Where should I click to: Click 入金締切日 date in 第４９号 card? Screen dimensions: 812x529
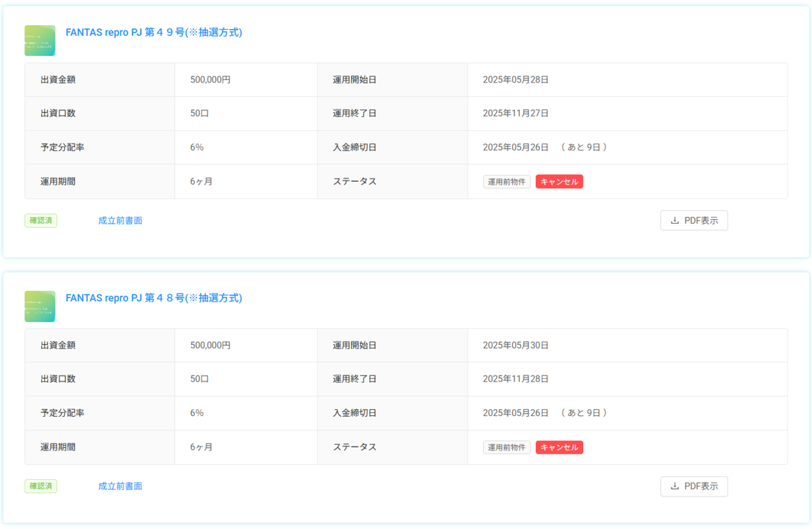tap(516, 147)
